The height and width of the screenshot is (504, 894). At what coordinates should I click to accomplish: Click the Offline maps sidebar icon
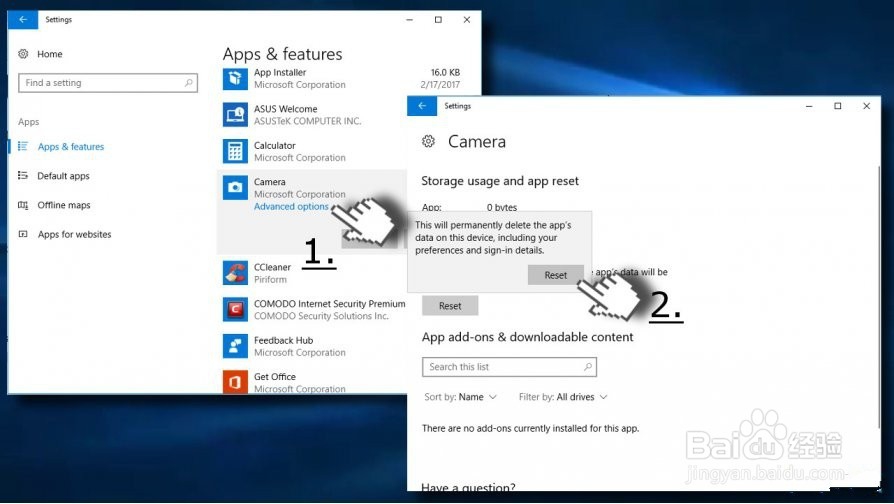click(x=23, y=205)
